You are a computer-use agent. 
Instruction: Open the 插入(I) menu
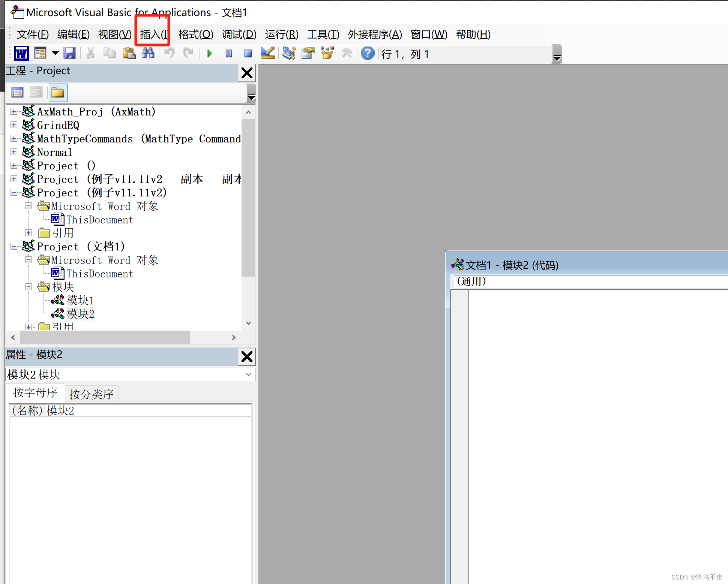click(153, 34)
